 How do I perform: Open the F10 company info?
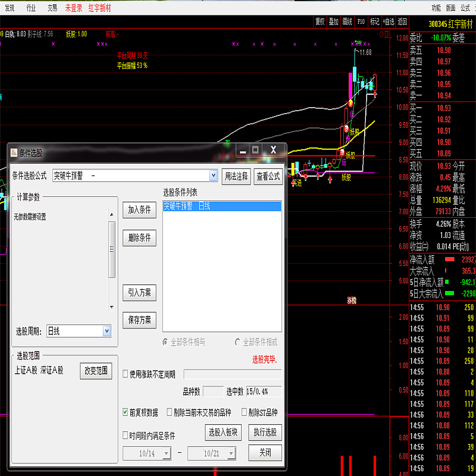pyautogui.click(x=361, y=21)
